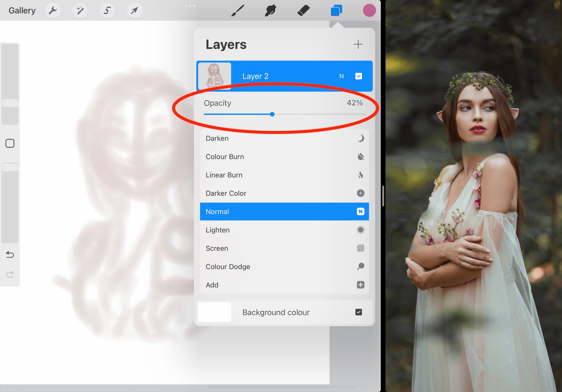
Task: Click the Add plus square icon
Action: [361, 285]
